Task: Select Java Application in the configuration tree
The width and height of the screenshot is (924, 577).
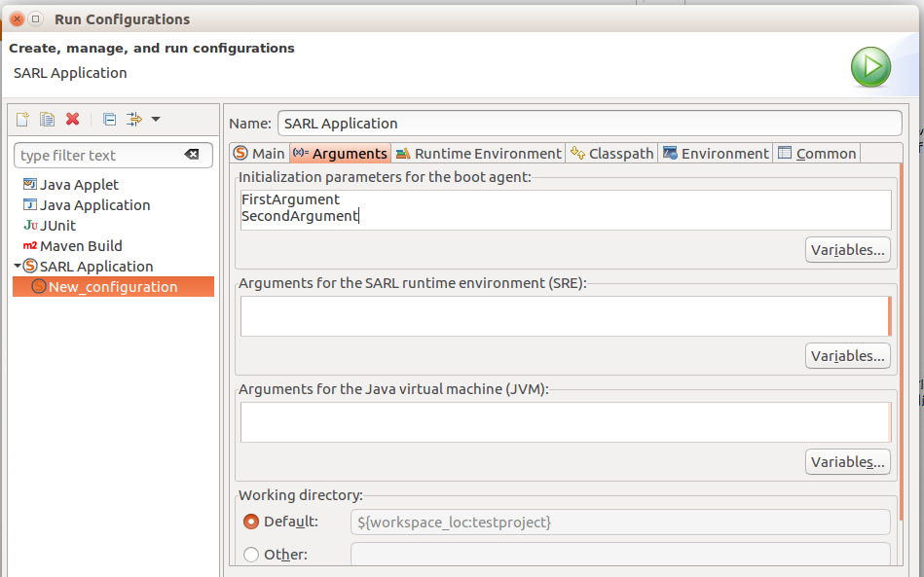Action: (94, 205)
